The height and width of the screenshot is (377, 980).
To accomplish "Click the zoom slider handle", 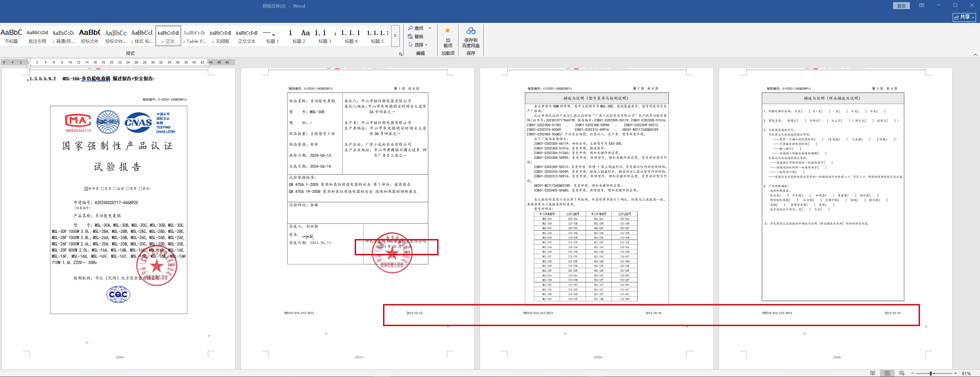I will [x=931, y=374].
